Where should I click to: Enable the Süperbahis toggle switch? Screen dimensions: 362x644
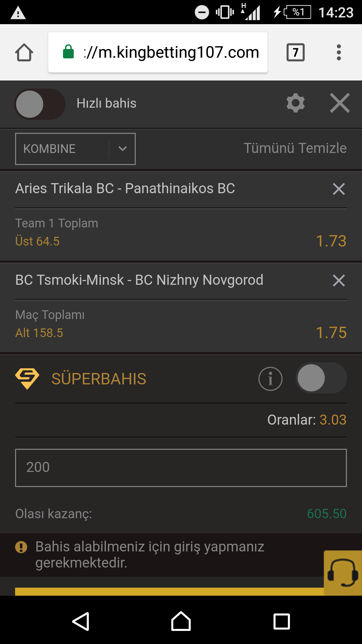tap(321, 378)
